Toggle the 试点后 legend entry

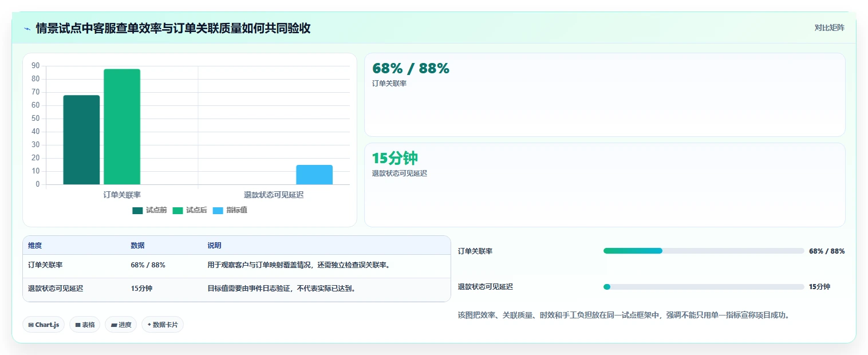point(190,210)
